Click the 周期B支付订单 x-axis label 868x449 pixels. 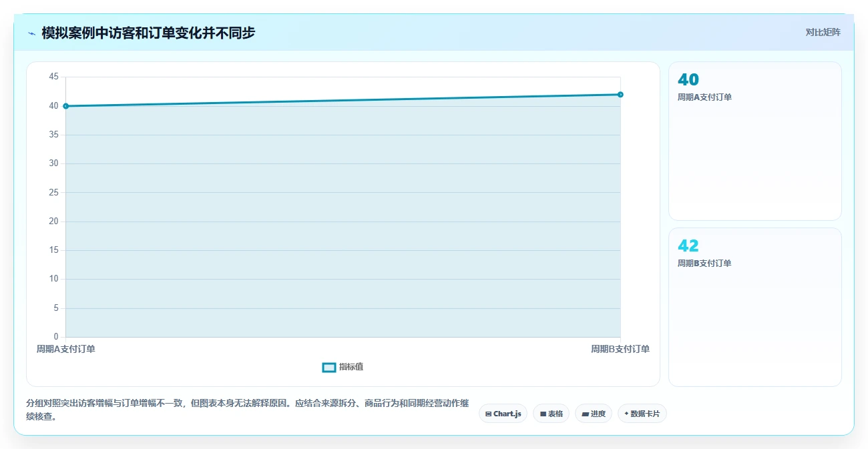[x=620, y=349]
